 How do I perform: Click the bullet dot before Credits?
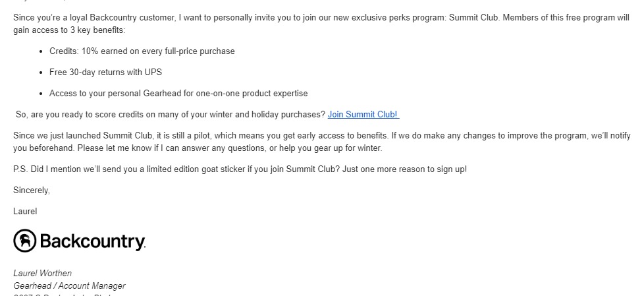click(x=41, y=52)
